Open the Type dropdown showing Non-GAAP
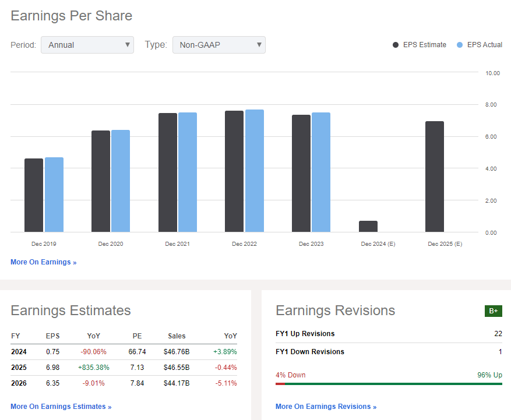This screenshot has height=420, width=511. [219, 45]
